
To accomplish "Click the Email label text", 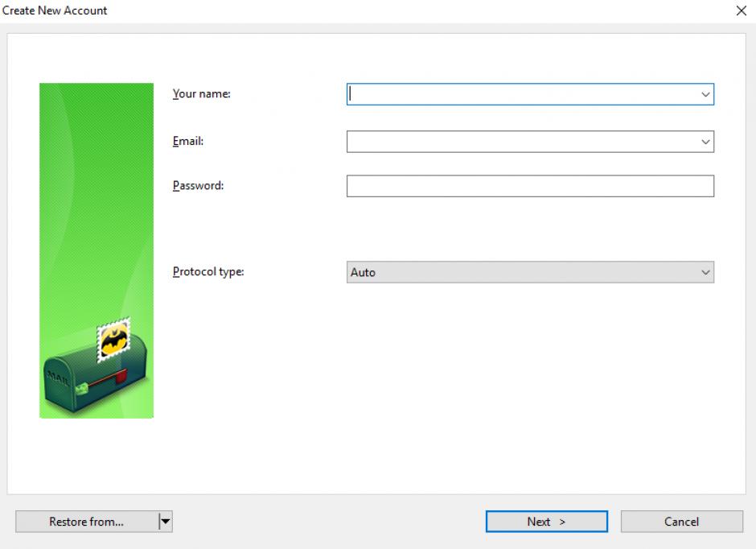I will (188, 142).
